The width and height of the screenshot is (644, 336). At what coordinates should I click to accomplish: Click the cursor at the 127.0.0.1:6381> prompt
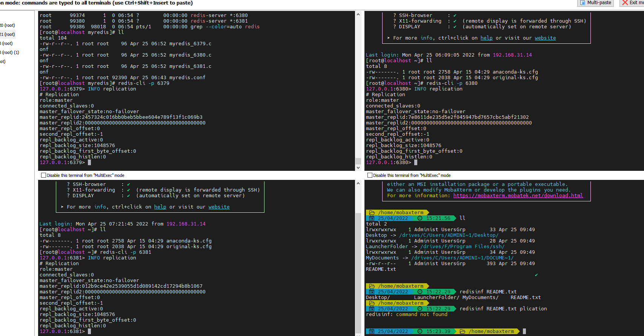click(x=89, y=331)
